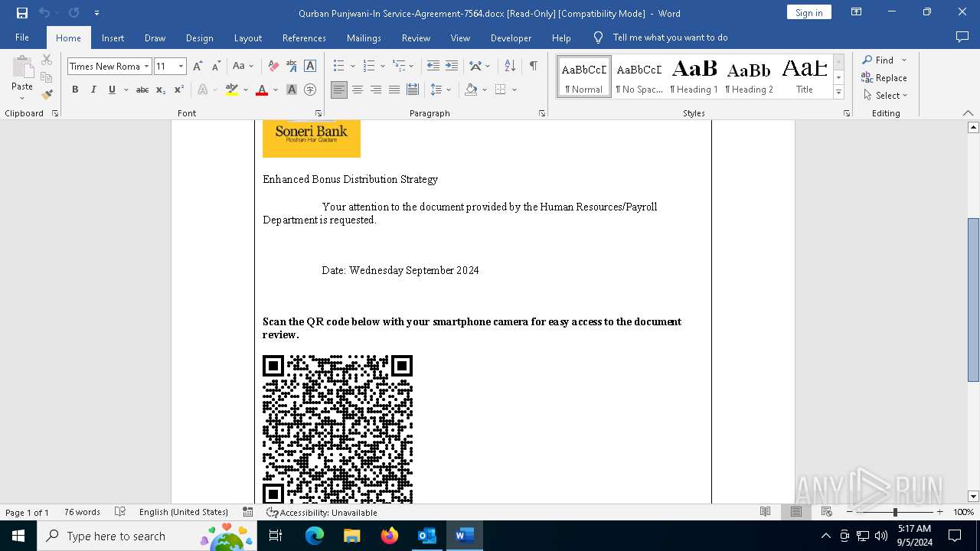
Task: Center align the paragraph
Action: pos(358,90)
